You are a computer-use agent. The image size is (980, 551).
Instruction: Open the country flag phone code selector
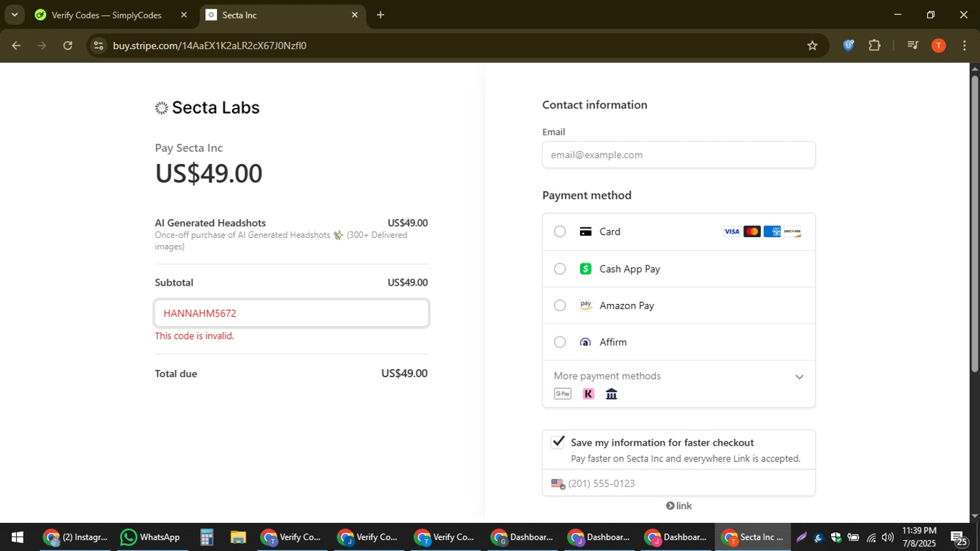point(558,484)
